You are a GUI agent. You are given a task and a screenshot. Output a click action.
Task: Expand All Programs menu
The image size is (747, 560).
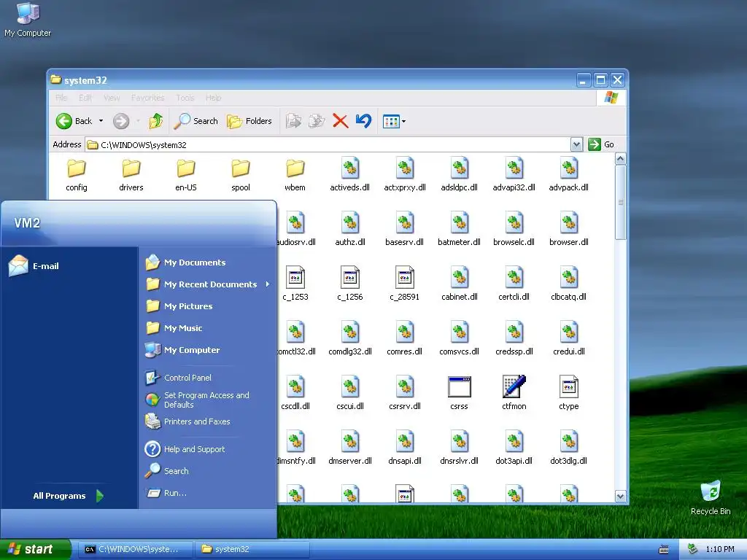69,496
